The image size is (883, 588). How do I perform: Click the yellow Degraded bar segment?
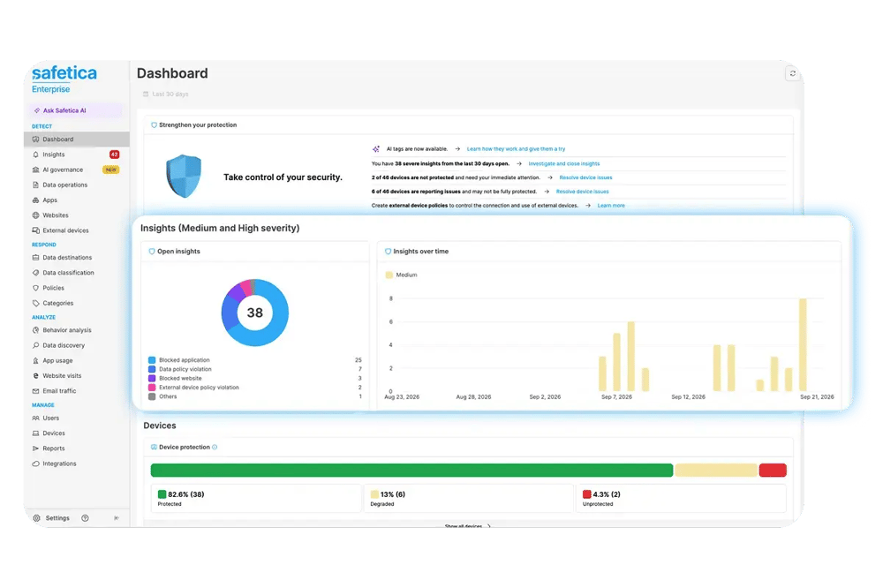click(716, 471)
